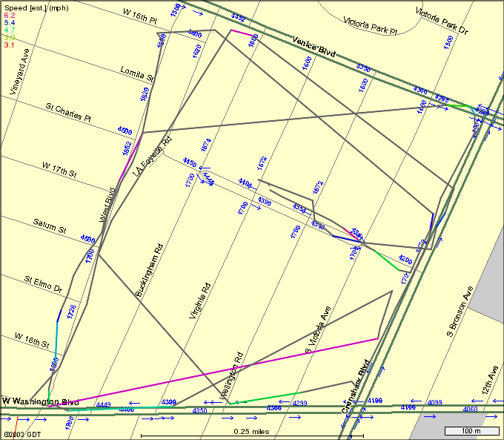Image resolution: width=504 pixels, height=440 pixels.
Task: Click the 1674 address number
Action: click(x=206, y=145)
